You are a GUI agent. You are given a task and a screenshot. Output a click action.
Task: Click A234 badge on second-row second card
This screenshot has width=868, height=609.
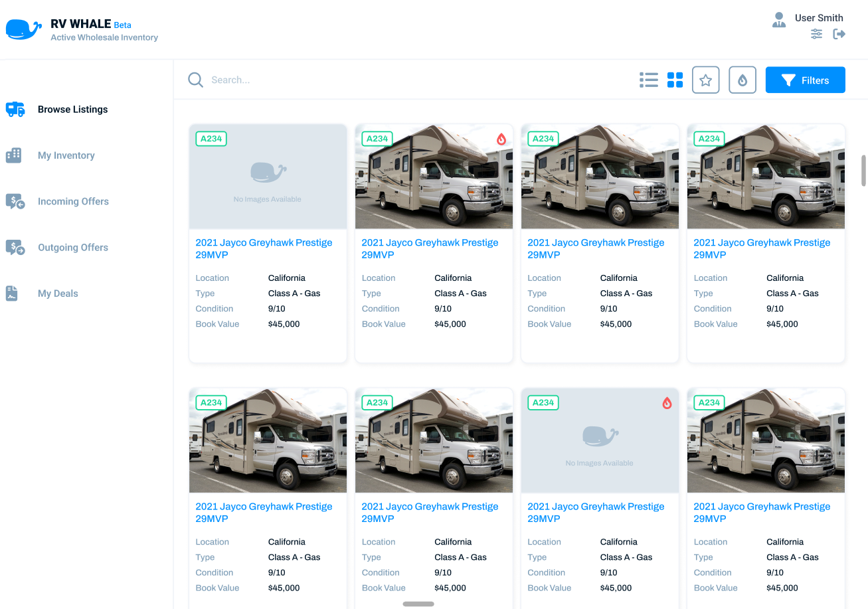[x=377, y=402]
